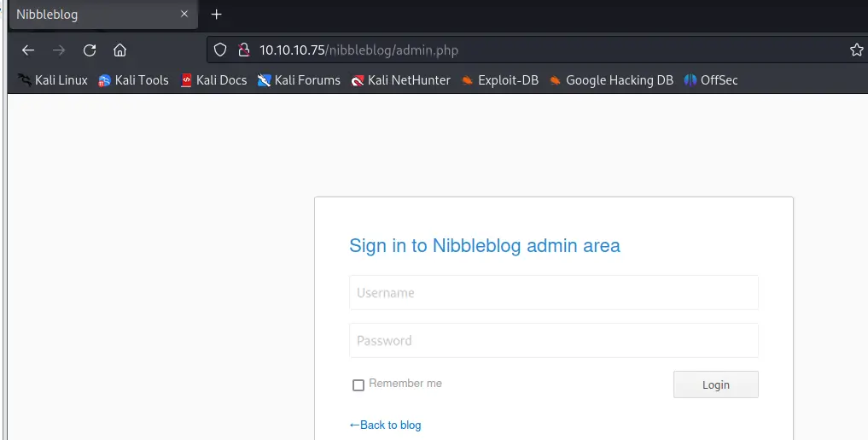Click the browser back arrow
Image resolution: width=868 pixels, height=440 pixels.
coord(28,50)
